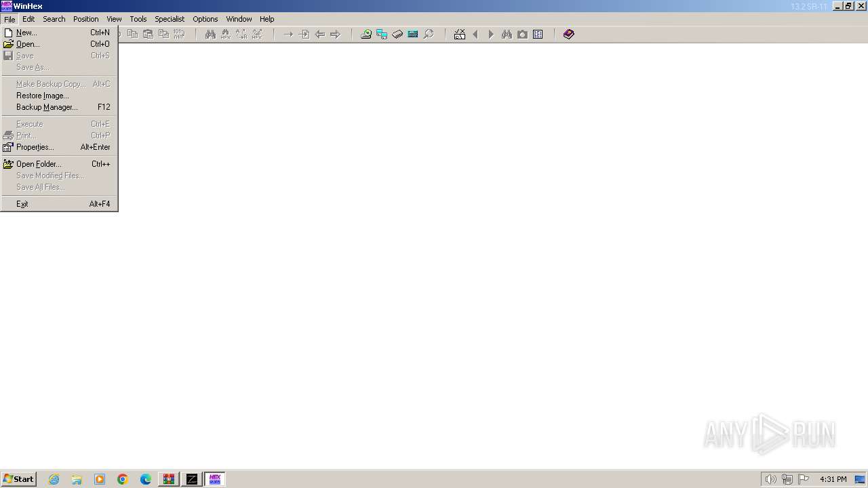The width and height of the screenshot is (868, 488).
Task: Click the Show desktop button
Action: click(x=860, y=479)
